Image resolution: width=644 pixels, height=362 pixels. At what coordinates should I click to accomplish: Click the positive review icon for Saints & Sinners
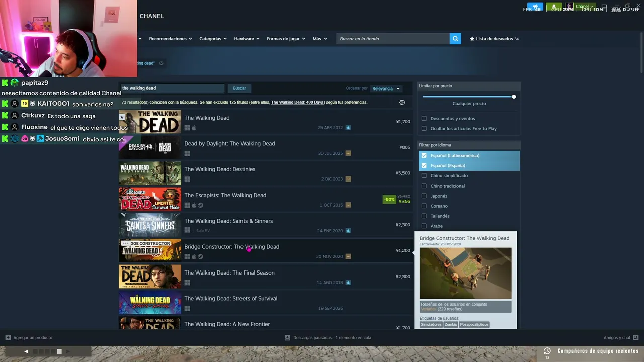(x=348, y=231)
